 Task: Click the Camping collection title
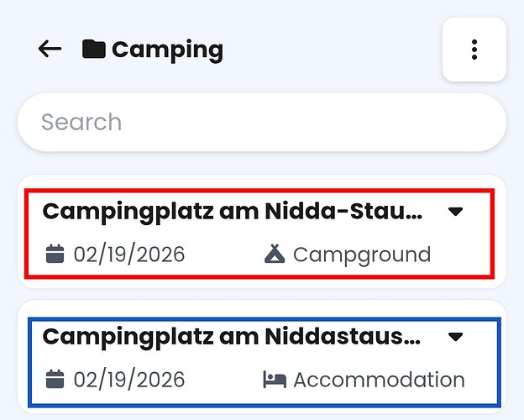point(167,50)
